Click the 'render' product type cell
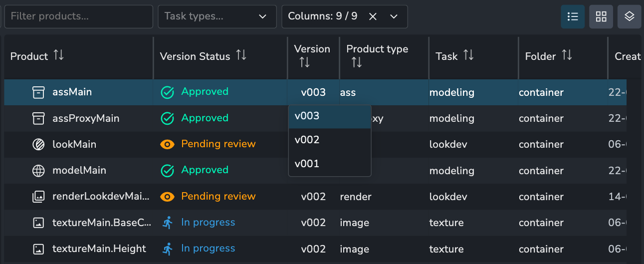 click(x=356, y=197)
